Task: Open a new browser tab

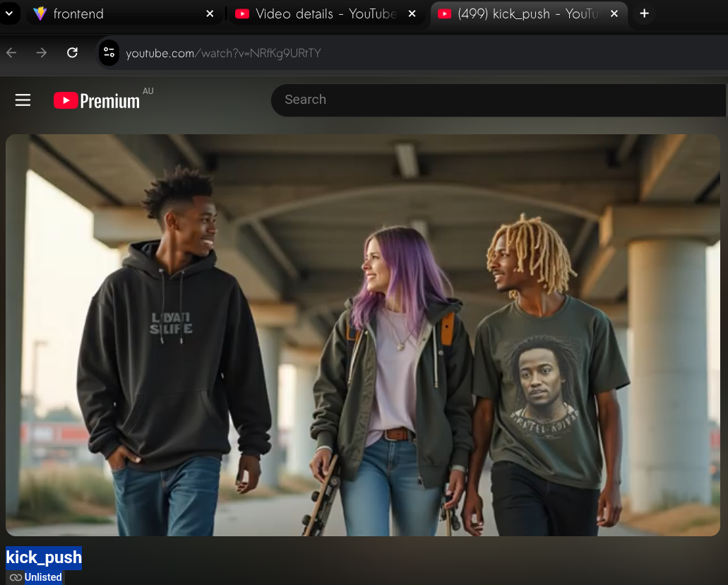Action: pyautogui.click(x=644, y=13)
